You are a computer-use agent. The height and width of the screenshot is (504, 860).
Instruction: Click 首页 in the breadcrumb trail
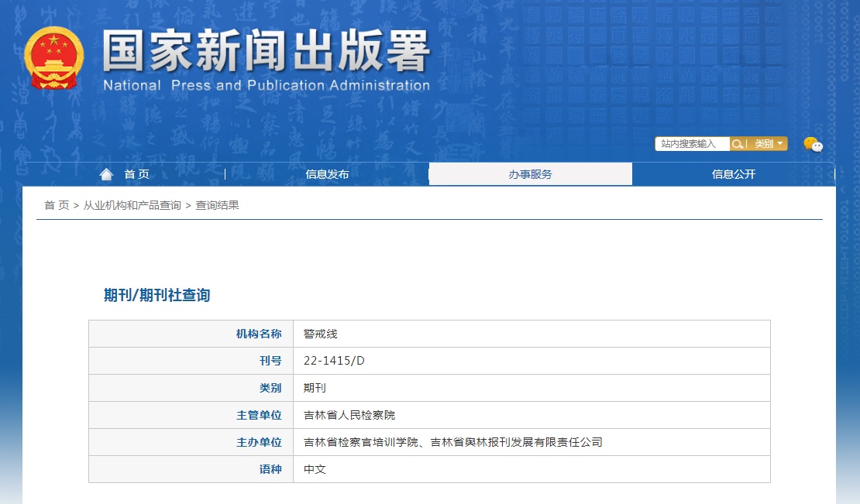54,204
